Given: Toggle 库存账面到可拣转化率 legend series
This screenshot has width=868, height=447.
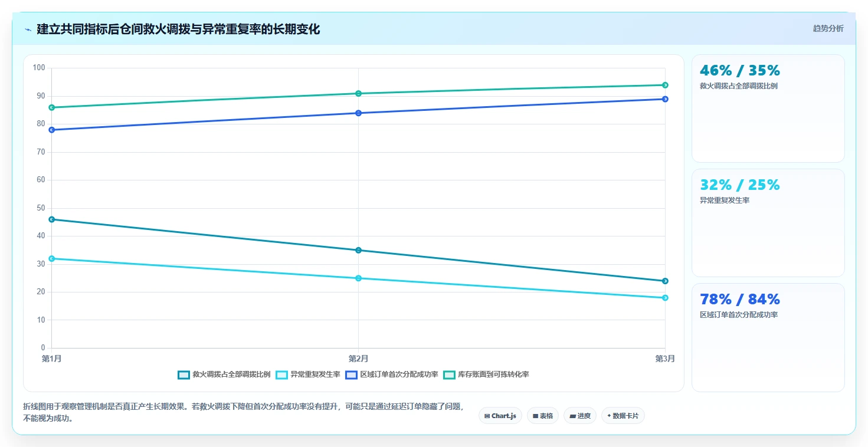Looking at the screenshot, I should 486,374.
